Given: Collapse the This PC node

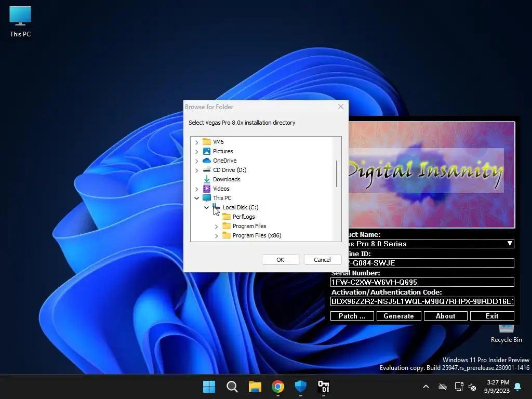Looking at the screenshot, I should pyautogui.click(x=197, y=198).
